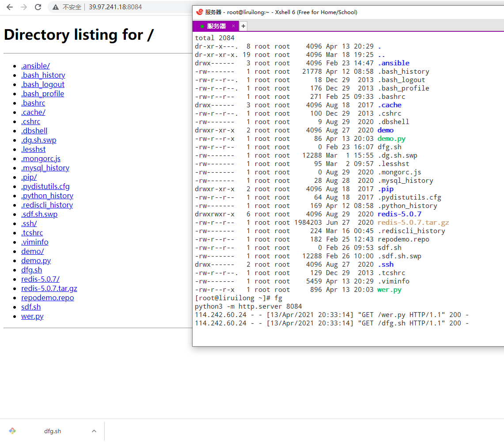The width and height of the screenshot is (504, 442).
Task: Open the demo.py link in browser
Action: [x=36, y=261]
